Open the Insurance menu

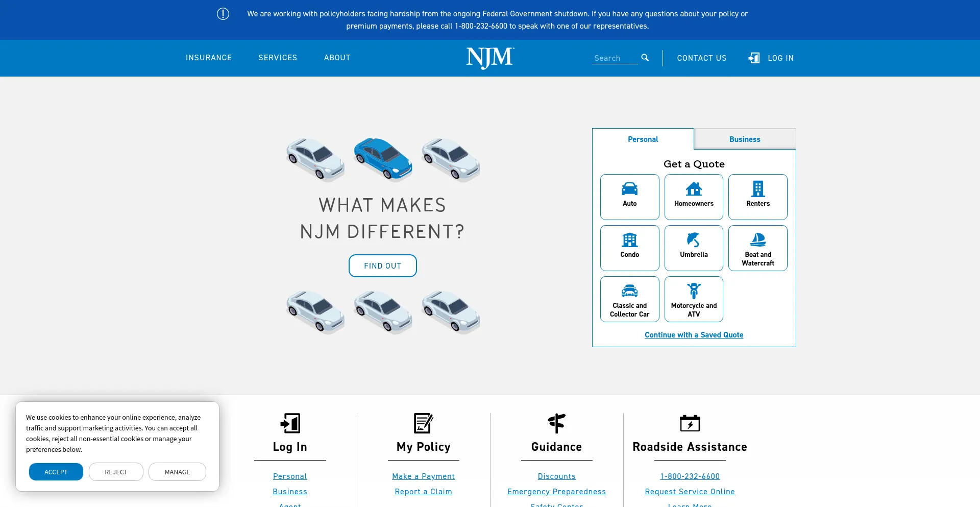click(x=209, y=58)
